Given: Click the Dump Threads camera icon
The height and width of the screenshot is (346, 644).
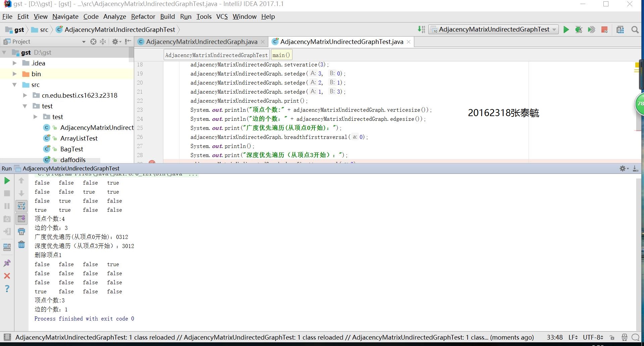Looking at the screenshot, I should click(x=7, y=219).
